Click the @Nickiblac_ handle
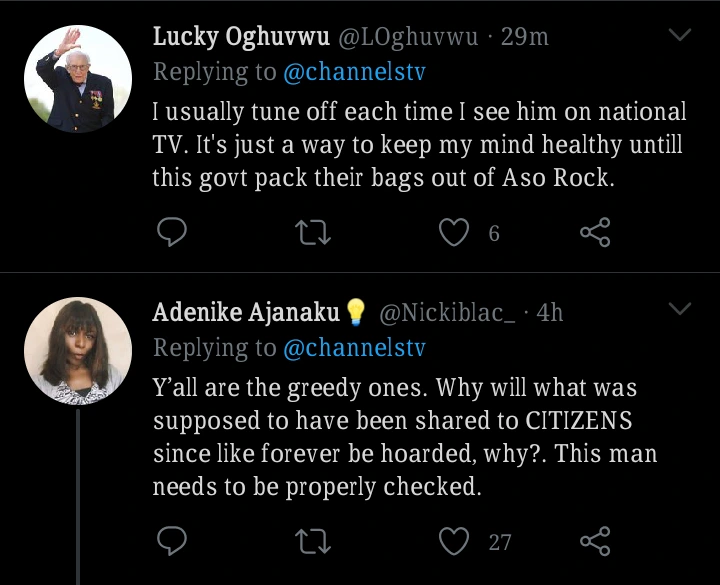Viewport: 720px width, 585px height. [448, 313]
